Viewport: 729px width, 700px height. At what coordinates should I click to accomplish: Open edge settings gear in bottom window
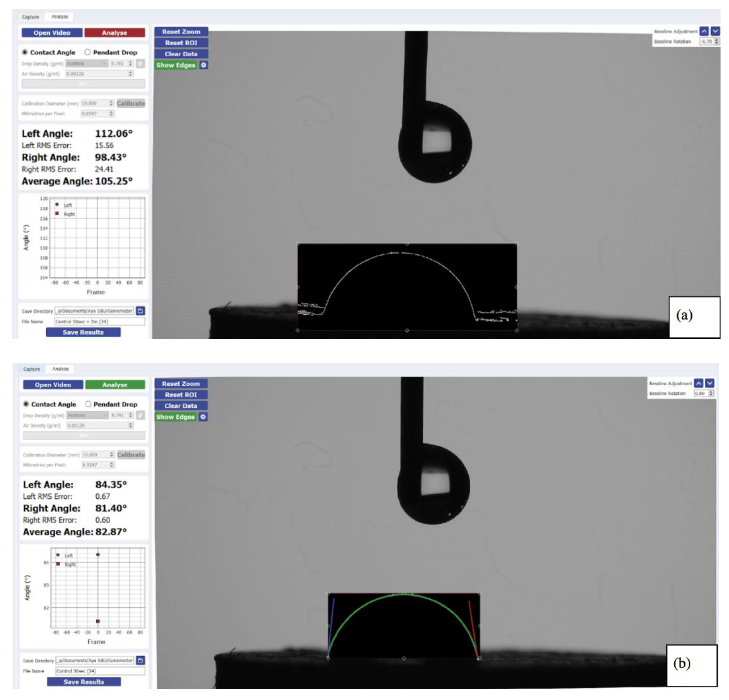(x=203, y=417)
